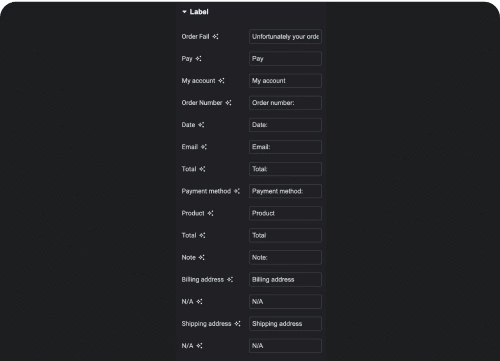Viewport: 500px width, 361px height.
Task: Click sparkle icon next to Payment method
Action: point(237,191)
